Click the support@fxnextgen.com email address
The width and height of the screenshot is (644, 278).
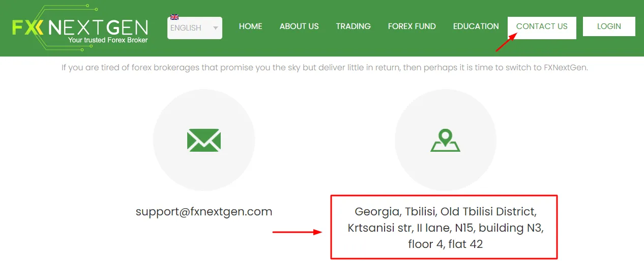204,211
